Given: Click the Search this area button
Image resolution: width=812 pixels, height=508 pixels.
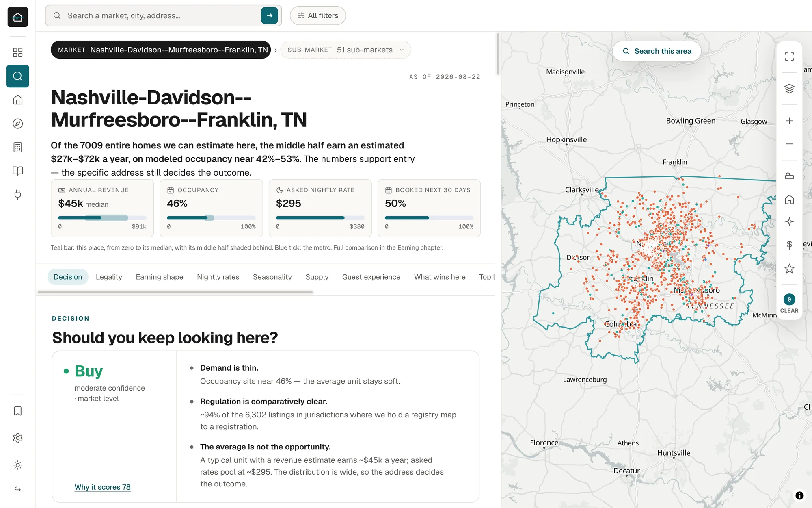Looking at the screenshot, I should pyautogui.click(x=657, y=51).
